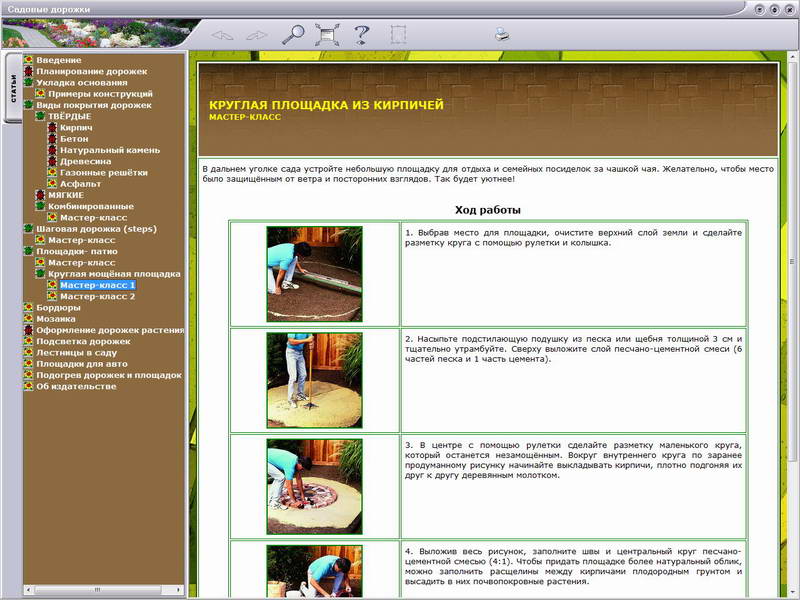Print the article with the printer icon

point(502,34)
